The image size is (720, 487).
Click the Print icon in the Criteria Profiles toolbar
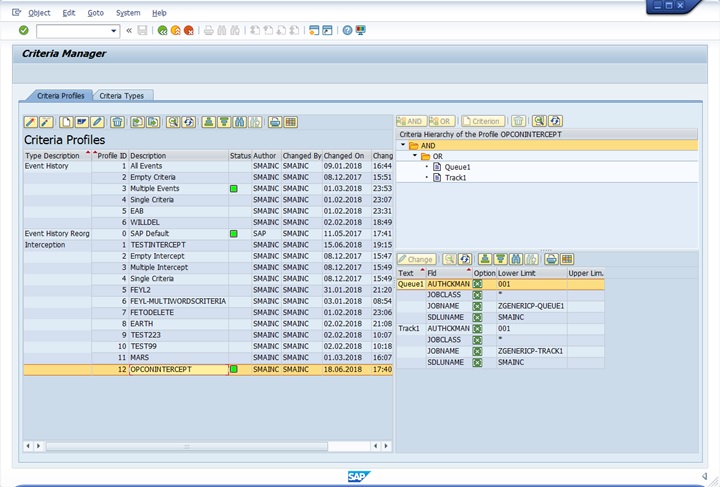275,122
